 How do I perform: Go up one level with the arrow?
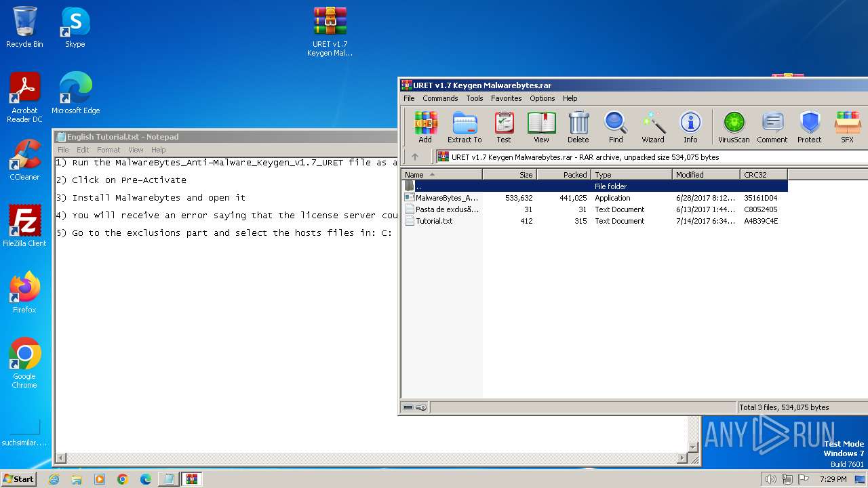[415, 157]
